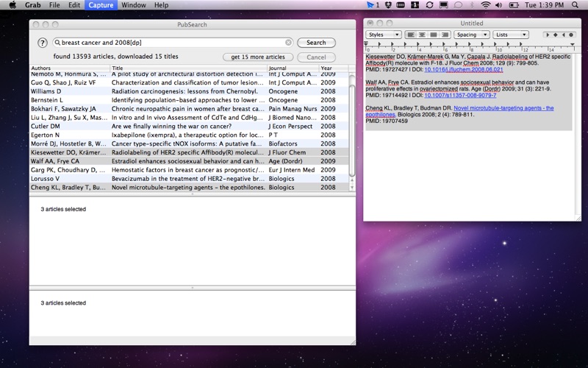This screenshot has height=368, width=588.
Task: Select the decimal tab stop circle tool
Action: click(571, 35)
